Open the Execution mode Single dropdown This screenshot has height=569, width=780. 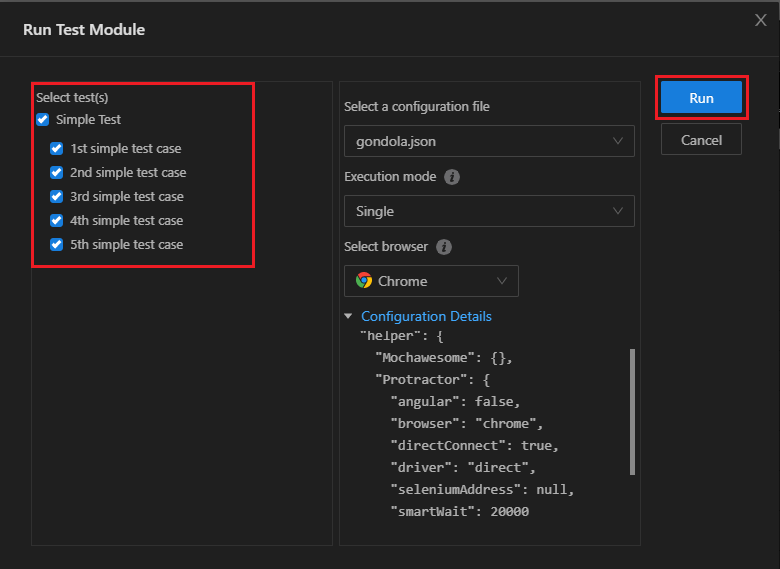pyautogui.click(x=489, y=211)
